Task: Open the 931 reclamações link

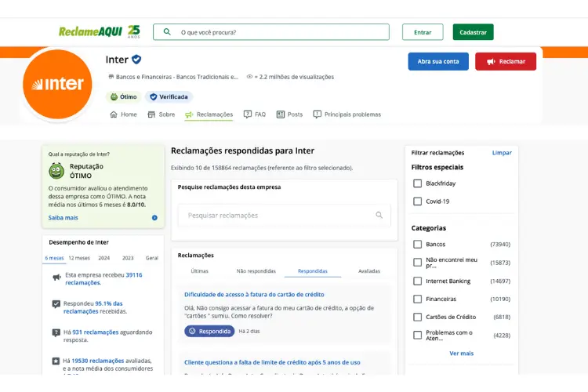Action: click(x=95, y=332)
